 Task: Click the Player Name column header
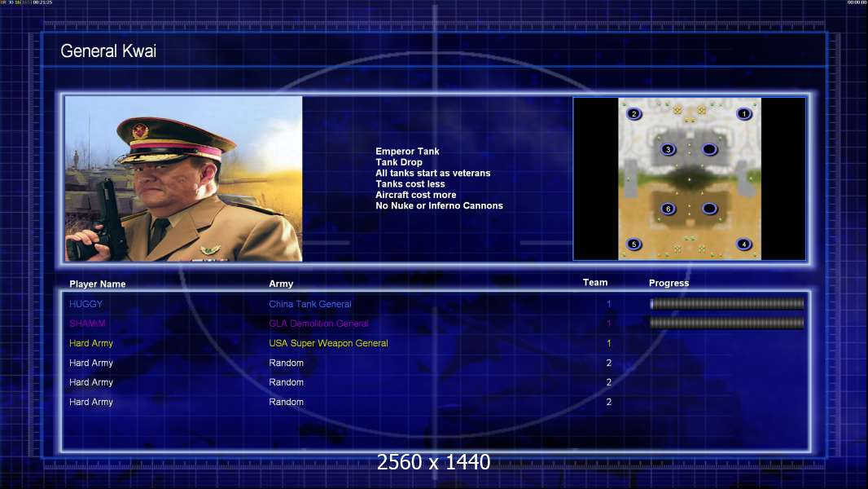pos(98,284)
